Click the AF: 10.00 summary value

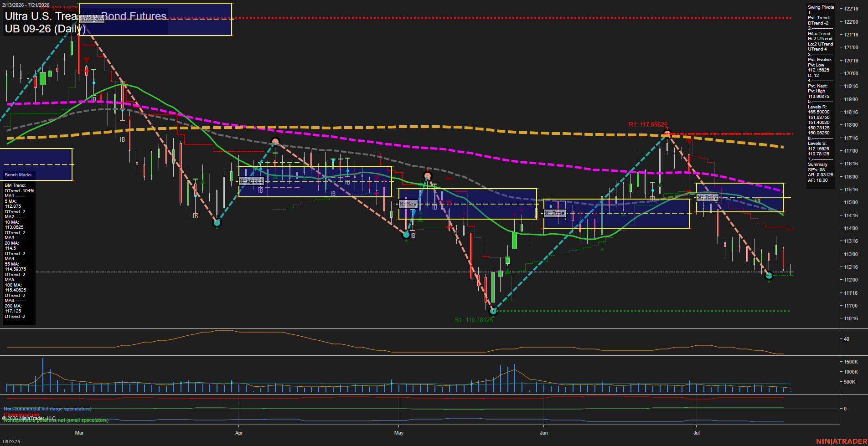818,180
